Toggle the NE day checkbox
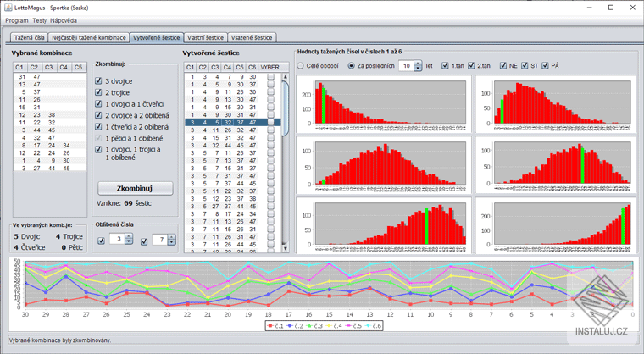Image resolution: width=644 pixels, height=354 pixels. [503, 66]
